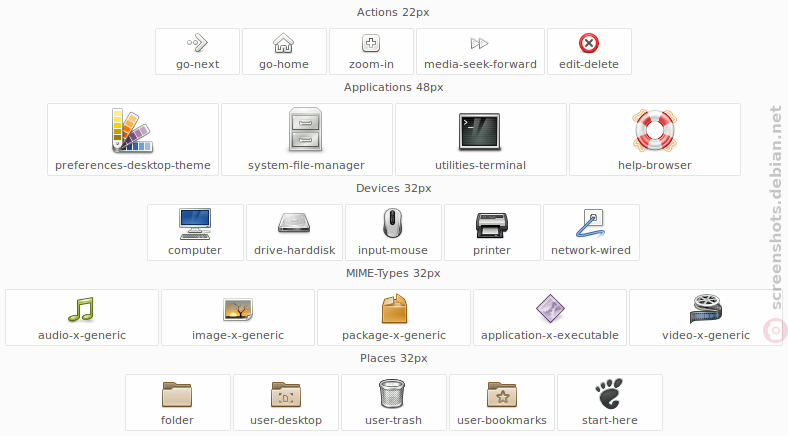Click the "user-desktop" label
Image resolution: width=788 pixels, height=436 pixels.
coord(286,420)
